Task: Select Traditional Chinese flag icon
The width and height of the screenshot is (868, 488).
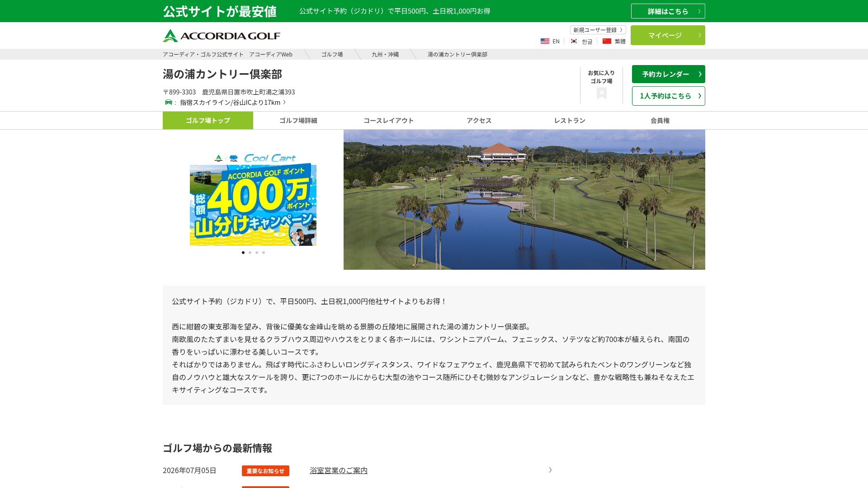Action: point(607,41)
